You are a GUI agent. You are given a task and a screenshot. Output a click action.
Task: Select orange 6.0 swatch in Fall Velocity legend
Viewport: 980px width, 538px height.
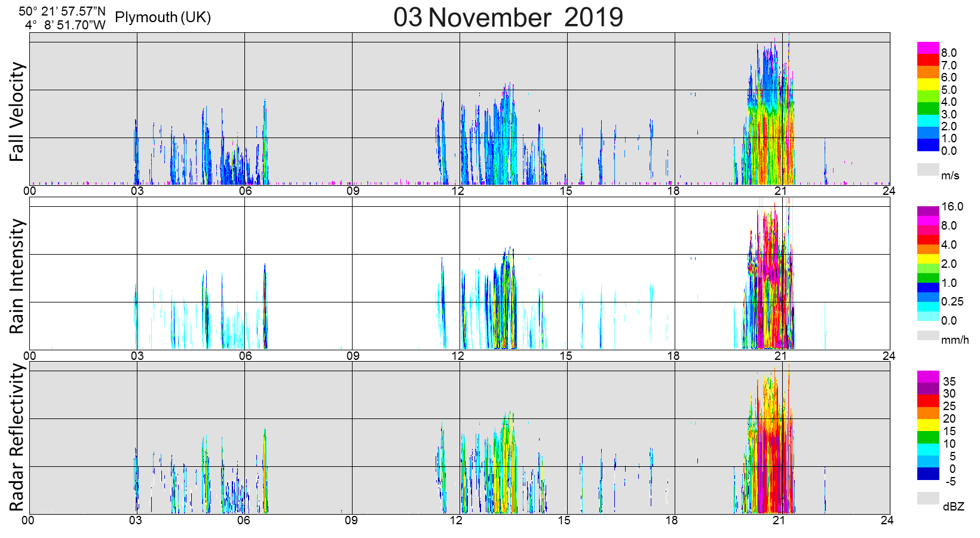(928, 72)
